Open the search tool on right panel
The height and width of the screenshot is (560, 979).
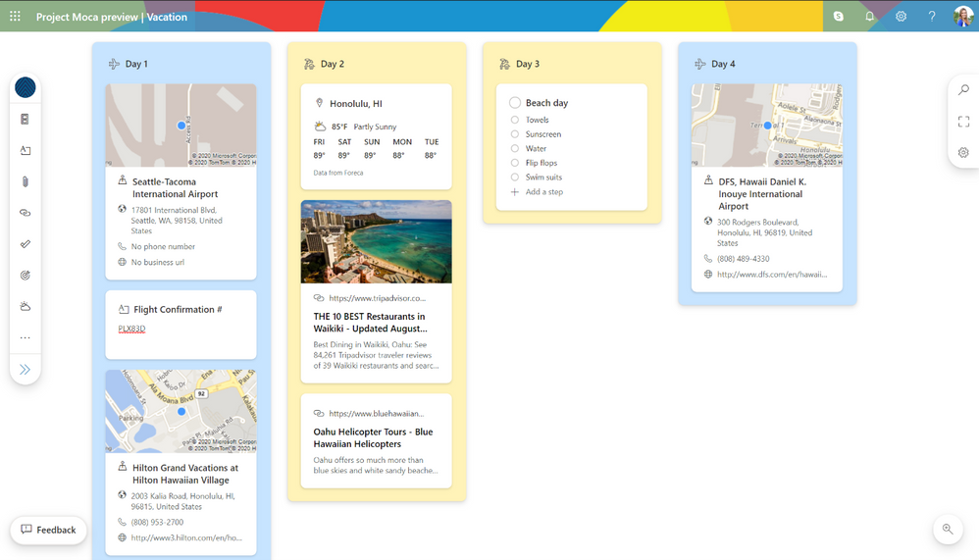tap(963, 90)
